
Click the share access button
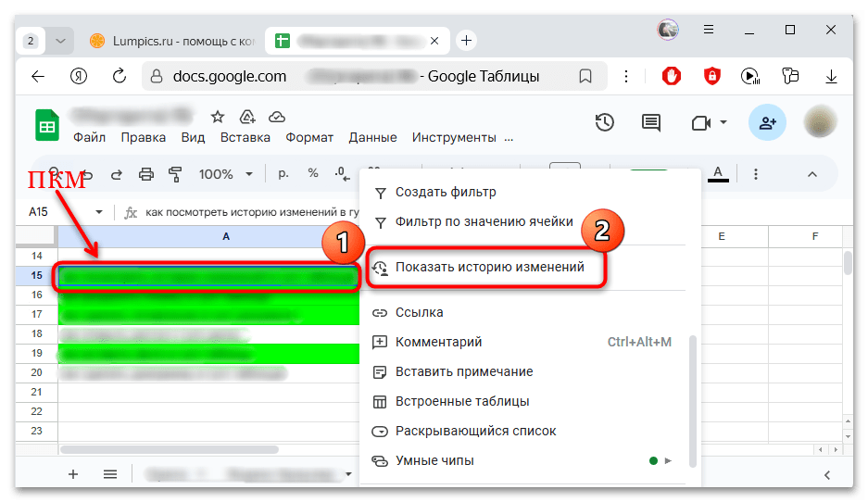767,122
